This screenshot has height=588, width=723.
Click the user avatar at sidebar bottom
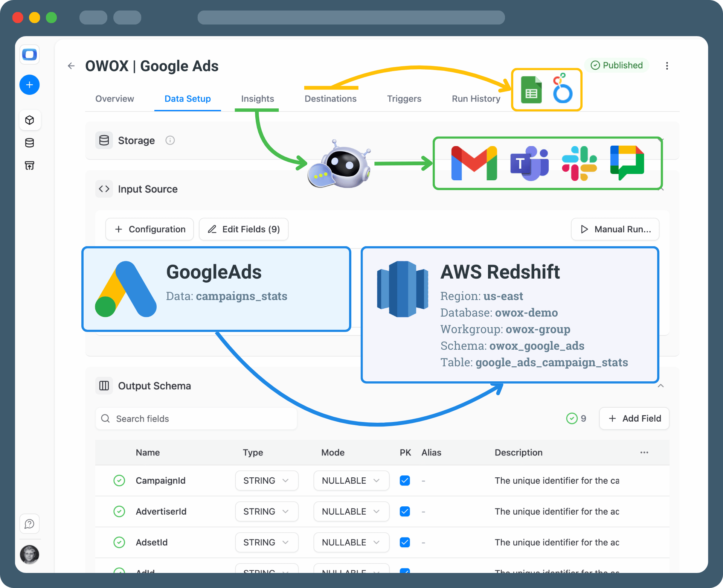(29, 554)
